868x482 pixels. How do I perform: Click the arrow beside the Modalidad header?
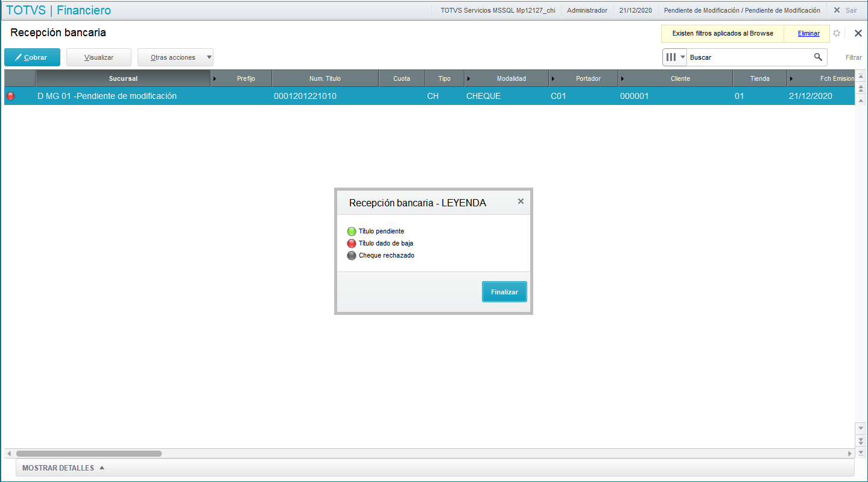click(469, 78)
